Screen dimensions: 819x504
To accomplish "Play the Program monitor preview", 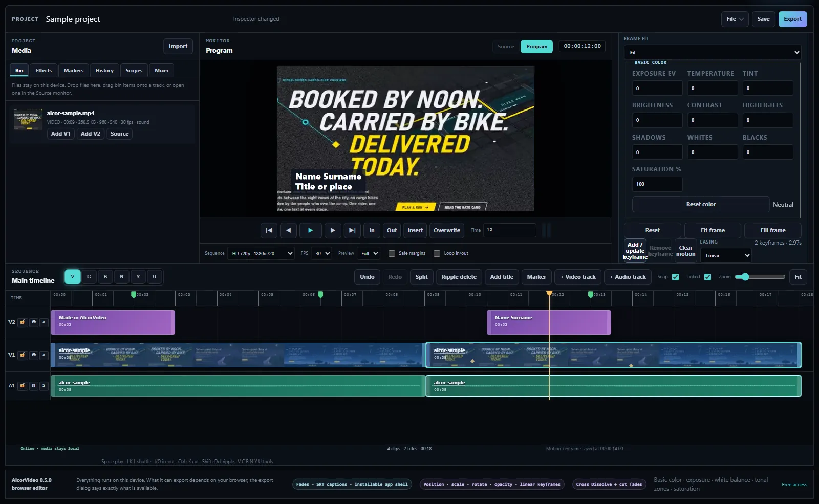I will click(x=310, y=230).
